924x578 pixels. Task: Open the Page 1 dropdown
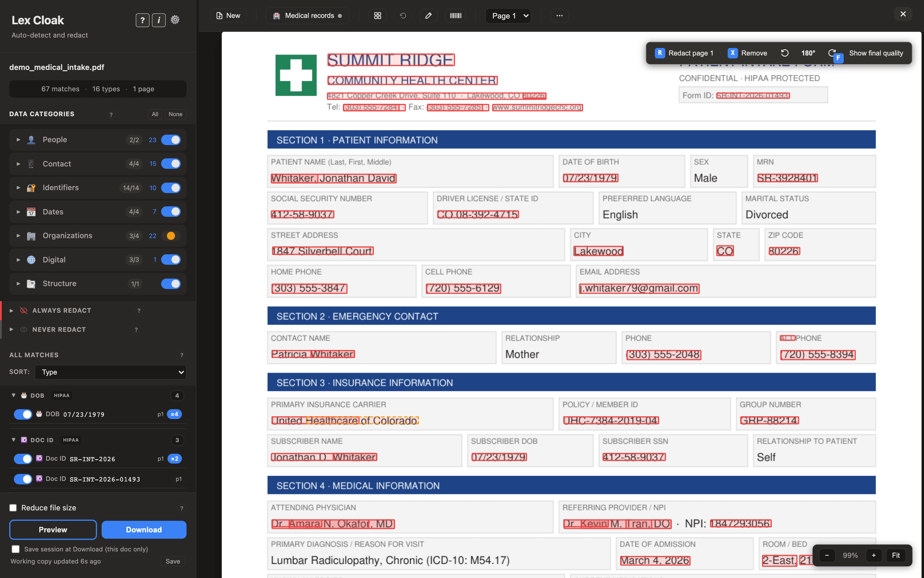coord(508,16)
